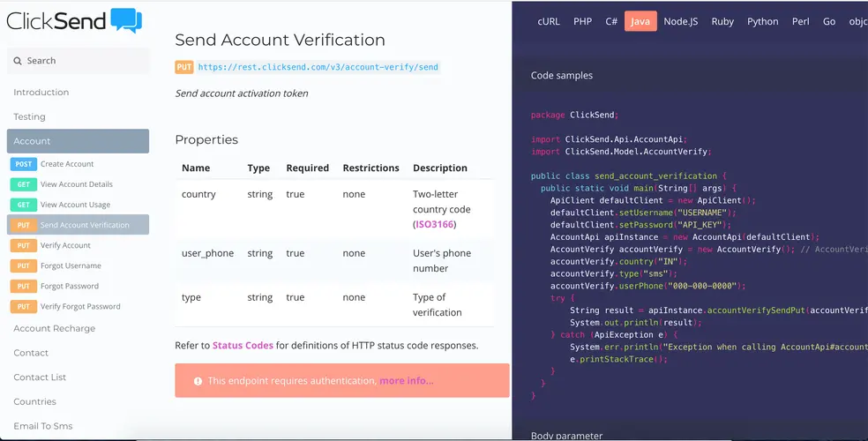Collapse the Account section
This screenshot has height=441, width=868.
point(78,141)
